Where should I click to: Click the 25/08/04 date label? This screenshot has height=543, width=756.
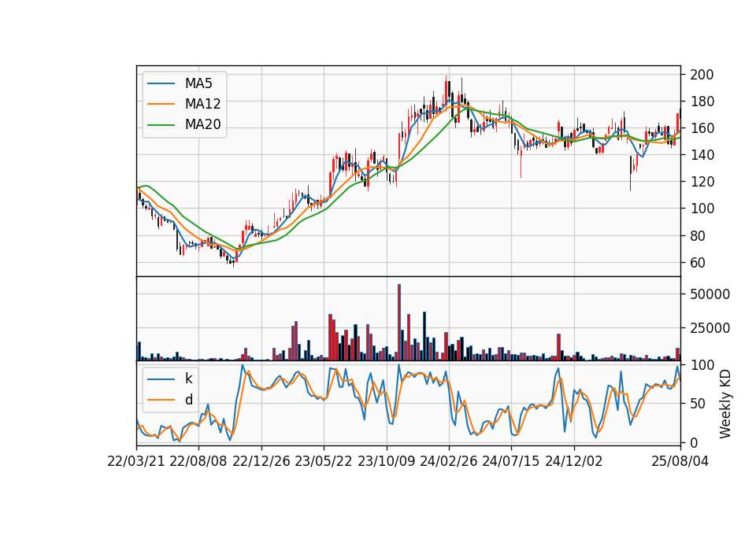680,461
